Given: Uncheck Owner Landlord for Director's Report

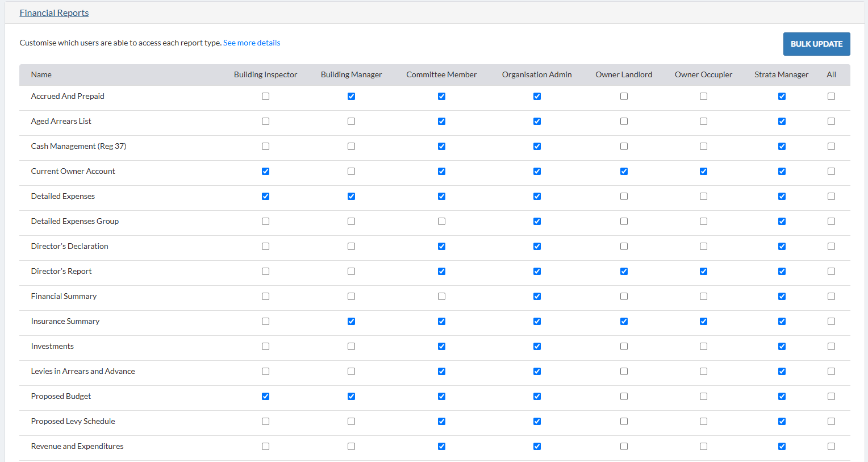Looking at the screenshot, I should 624,271.
